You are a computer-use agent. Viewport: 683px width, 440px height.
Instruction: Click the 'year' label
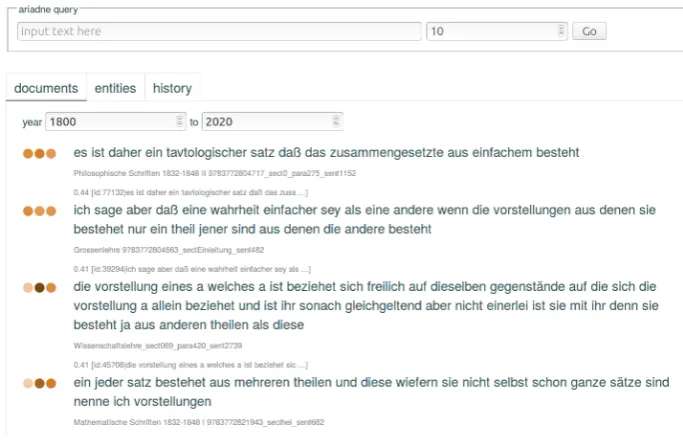coord(32,122)
